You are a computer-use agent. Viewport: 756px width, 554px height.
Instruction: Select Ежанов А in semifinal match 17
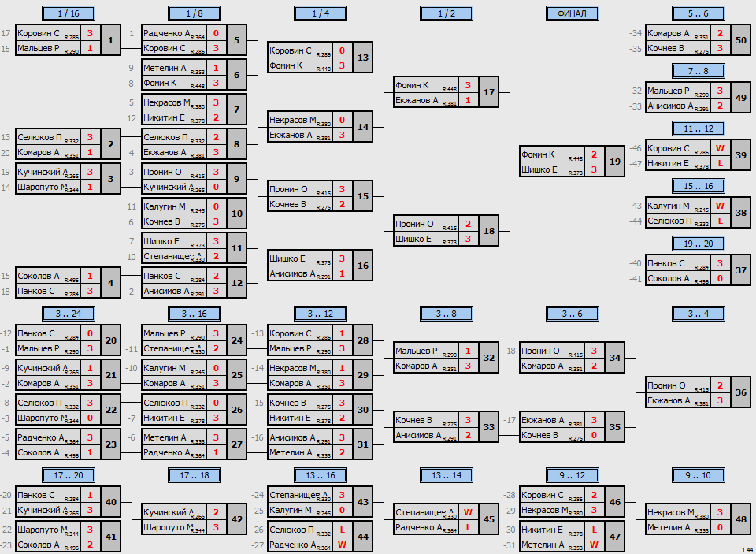(426, 100)
